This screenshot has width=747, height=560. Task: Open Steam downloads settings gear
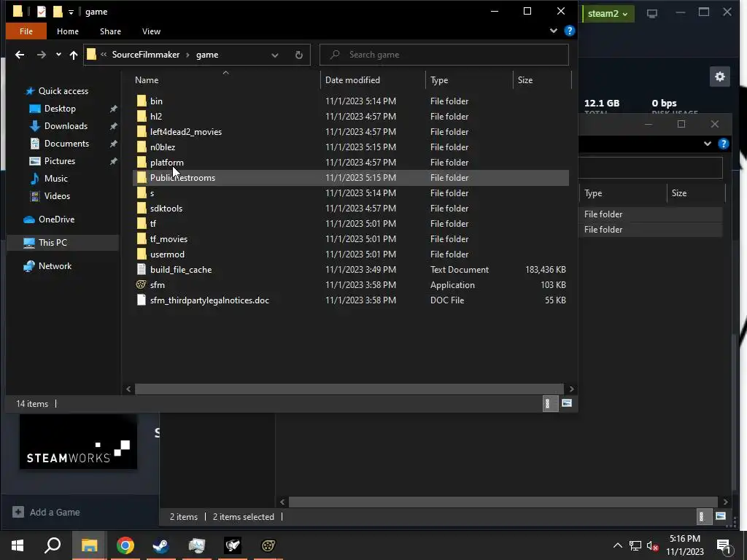720,77
